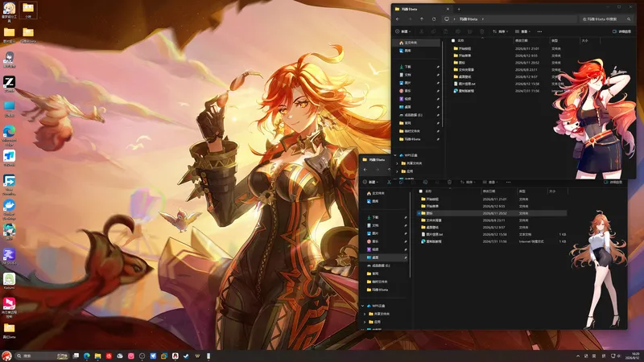Click Delete trash icon in upper Explorer toolbar

pos(481,31)
